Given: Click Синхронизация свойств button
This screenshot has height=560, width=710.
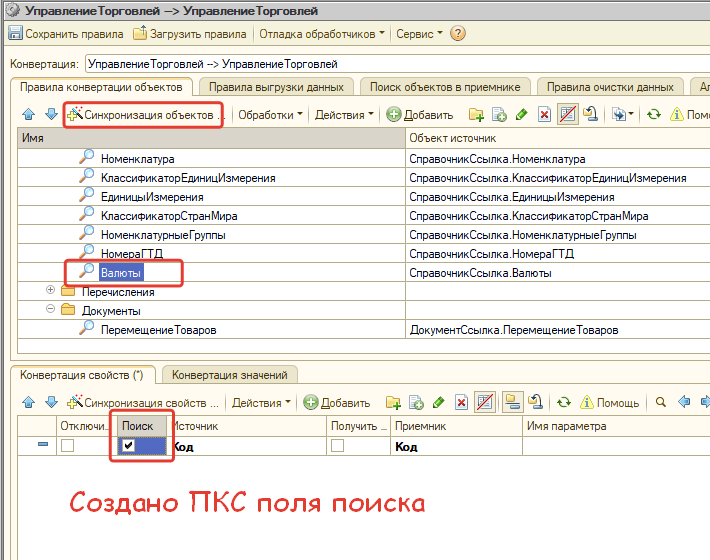Looking at the screenshot, I should click(x=143, y=402).
